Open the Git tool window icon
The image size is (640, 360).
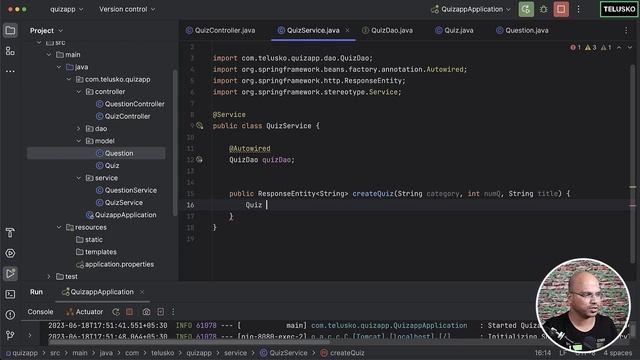click(x=10, y=335)
